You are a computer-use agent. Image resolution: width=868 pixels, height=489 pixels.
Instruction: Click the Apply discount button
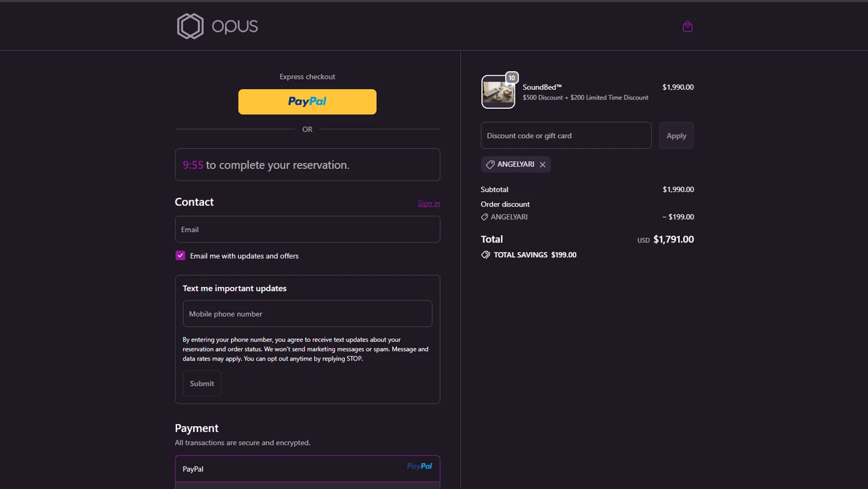click(x=676, y=135)
